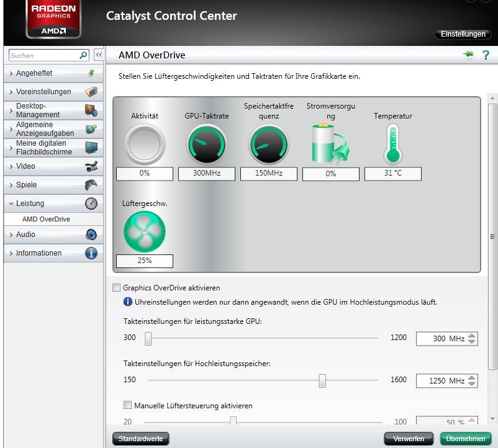The width and height of the screenshot is (498, 448).
Task: Click Übernehmen to apply settings
Action: tap(466, 439)
